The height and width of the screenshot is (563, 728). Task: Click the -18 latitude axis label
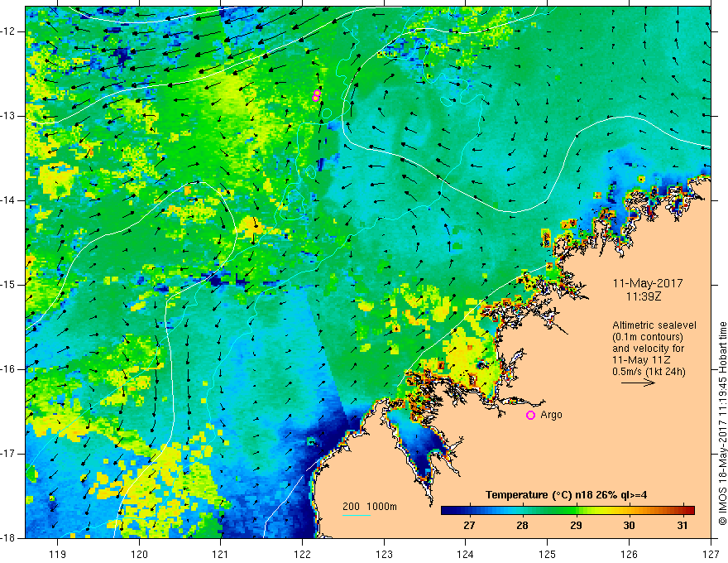click(x=8, y=538)
